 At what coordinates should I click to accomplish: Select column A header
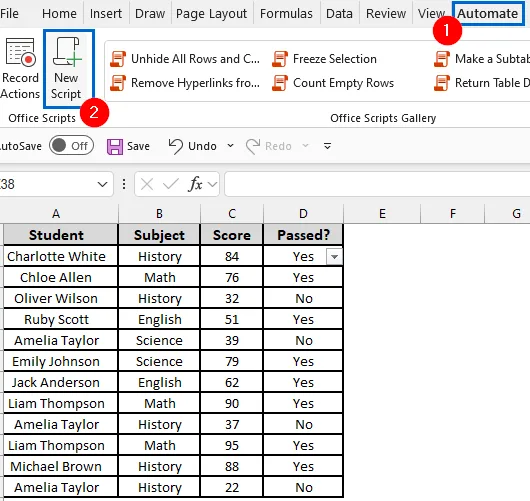pos(56,214)
